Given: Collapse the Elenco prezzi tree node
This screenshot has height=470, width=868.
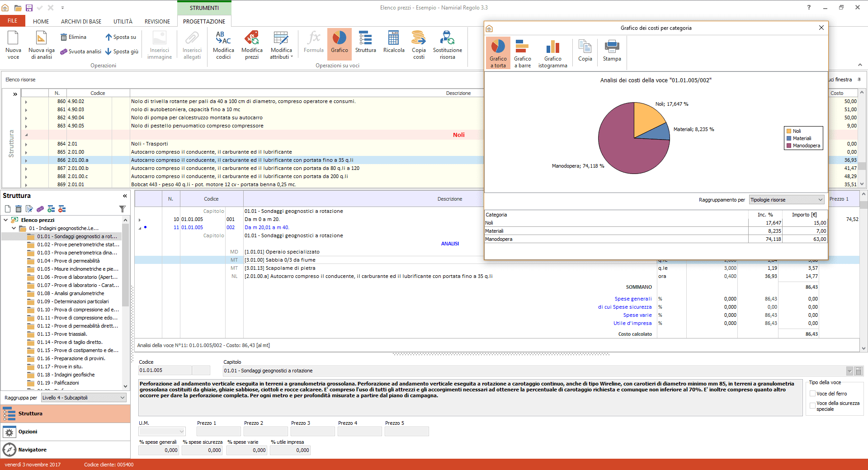Looking at the screenshot, I should (6, 220).
